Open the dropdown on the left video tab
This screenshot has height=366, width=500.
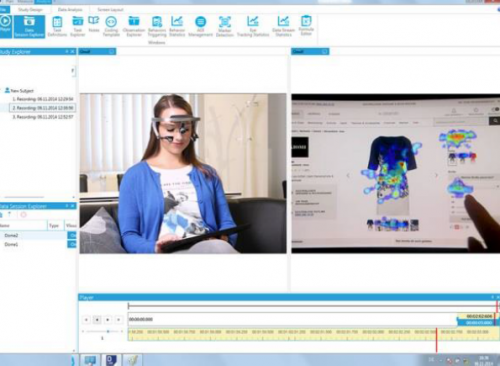tap(111, 51)
